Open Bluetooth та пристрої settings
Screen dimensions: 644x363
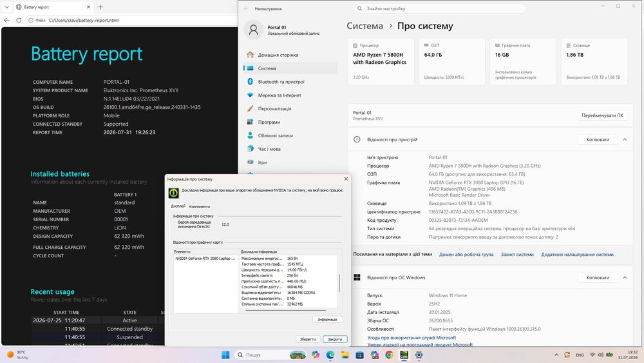[290, 82]
